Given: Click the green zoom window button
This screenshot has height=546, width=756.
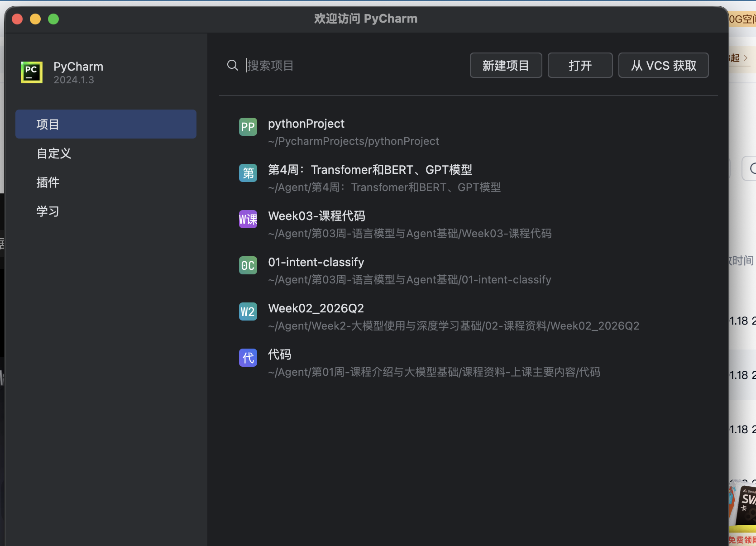Looking at the screenshot, I should click(53, 19).
